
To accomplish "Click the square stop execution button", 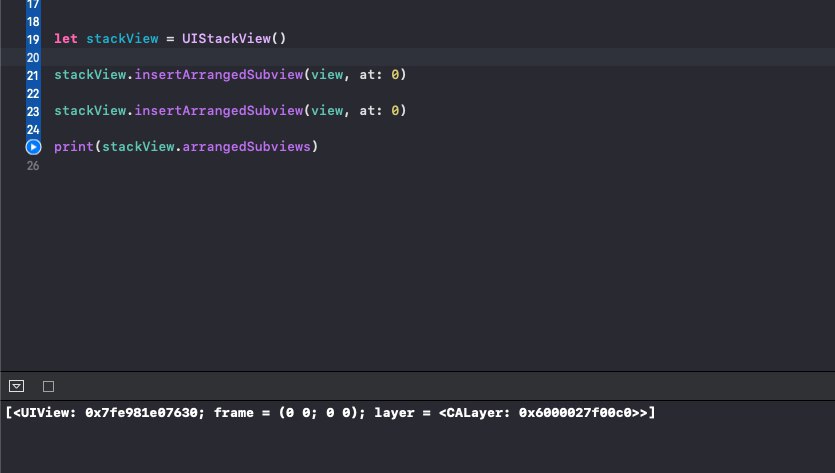I will pos(48,386).
